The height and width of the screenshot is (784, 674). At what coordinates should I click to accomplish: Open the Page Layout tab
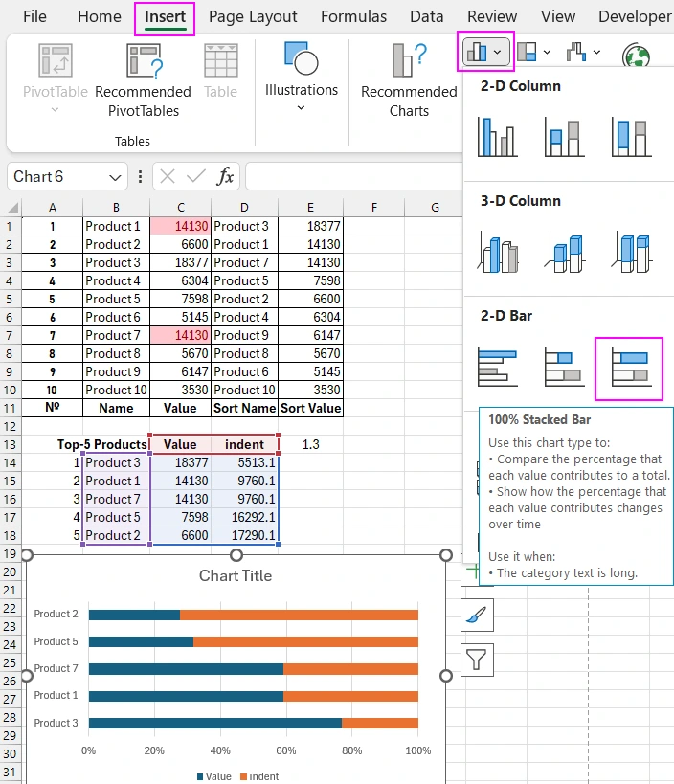pyautogui.click(x=253, y=16)
